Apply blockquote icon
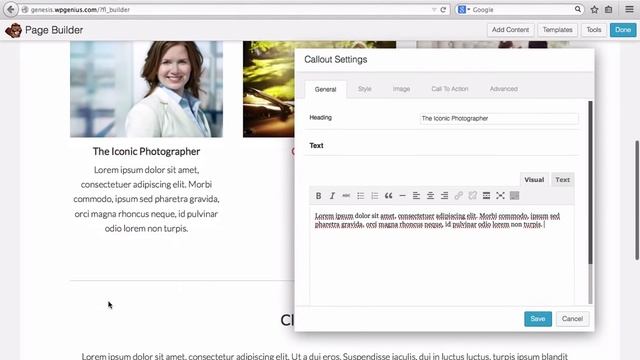Screen dimensions: 640x360 click(388, 196)
